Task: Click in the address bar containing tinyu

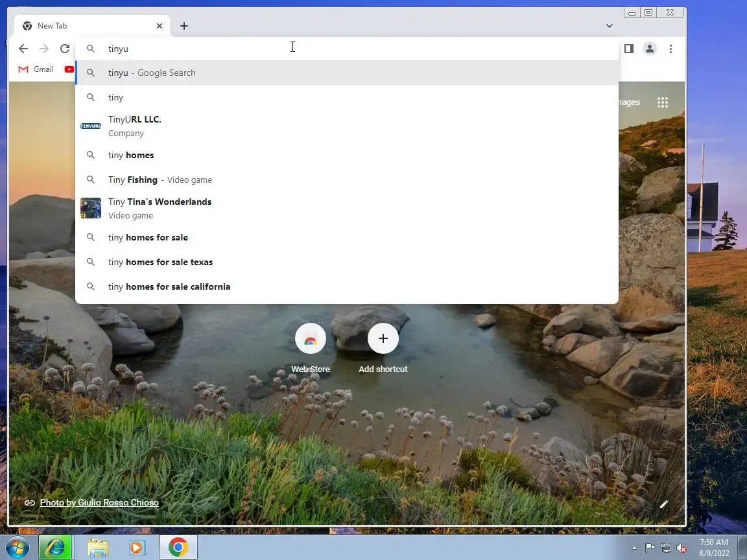Action: click(x=347, y=49)
